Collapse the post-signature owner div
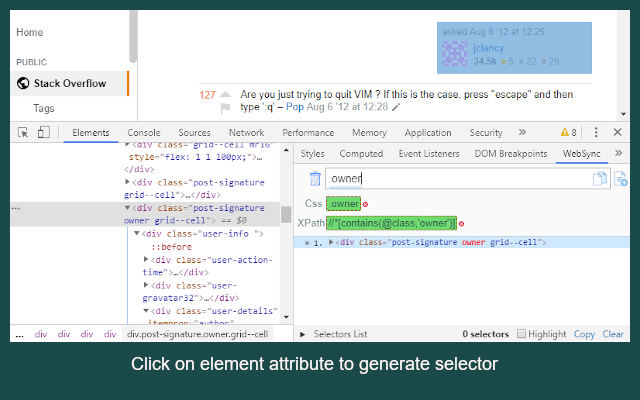The width and height of the screenshot is (640, 400). click(x=127, y=208)
